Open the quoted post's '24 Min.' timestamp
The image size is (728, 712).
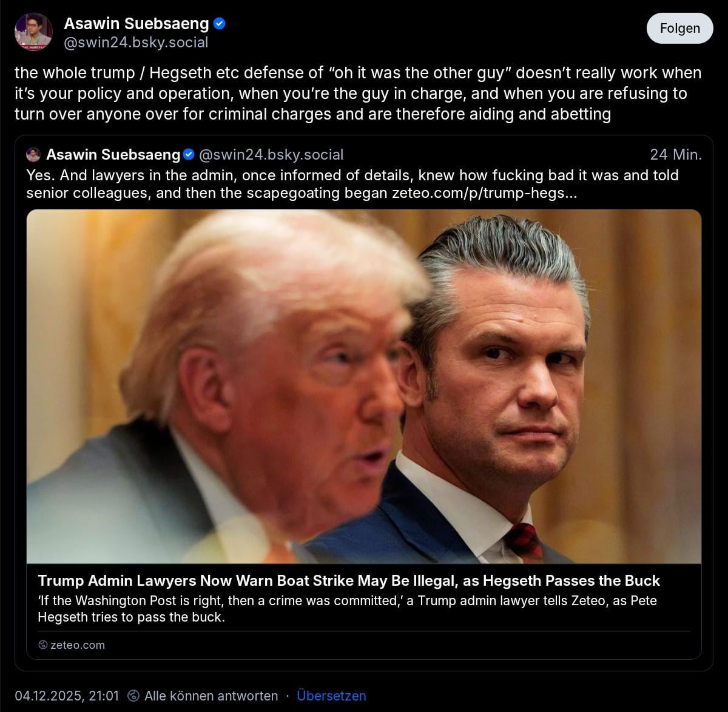pyautogui.click(x=676, y=155)
